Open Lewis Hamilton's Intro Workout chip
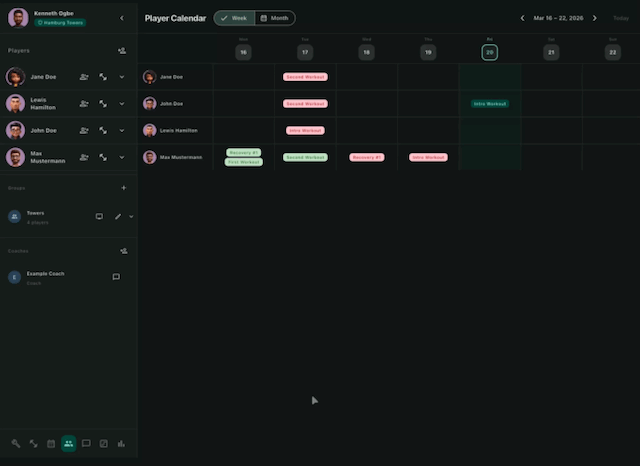 (x=305, y=131)
